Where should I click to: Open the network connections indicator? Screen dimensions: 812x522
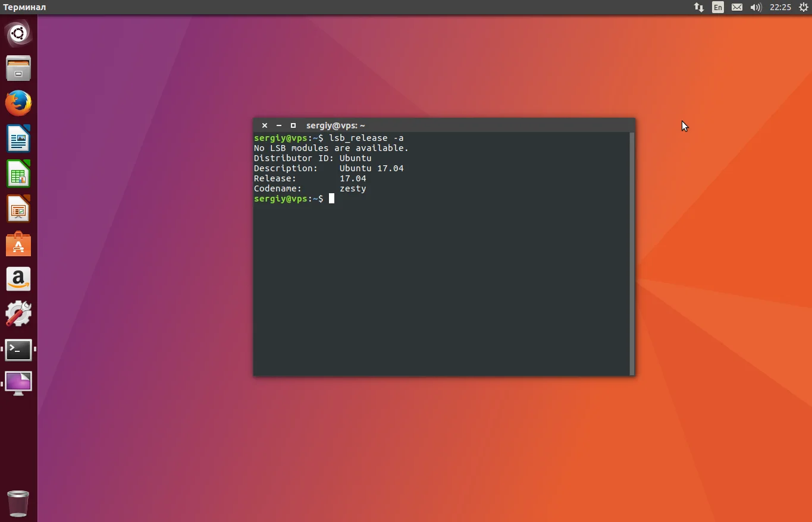[x=699, y=7]
